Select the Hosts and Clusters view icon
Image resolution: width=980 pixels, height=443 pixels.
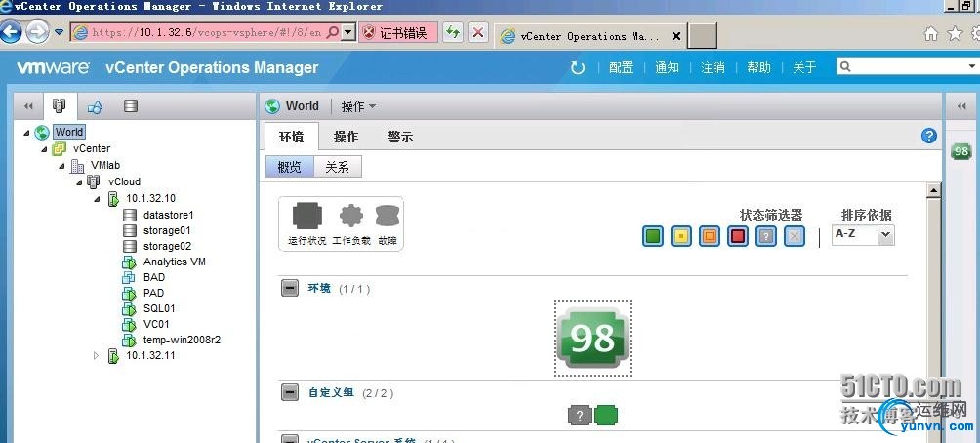pyautogui.click(x=60, y=106)
